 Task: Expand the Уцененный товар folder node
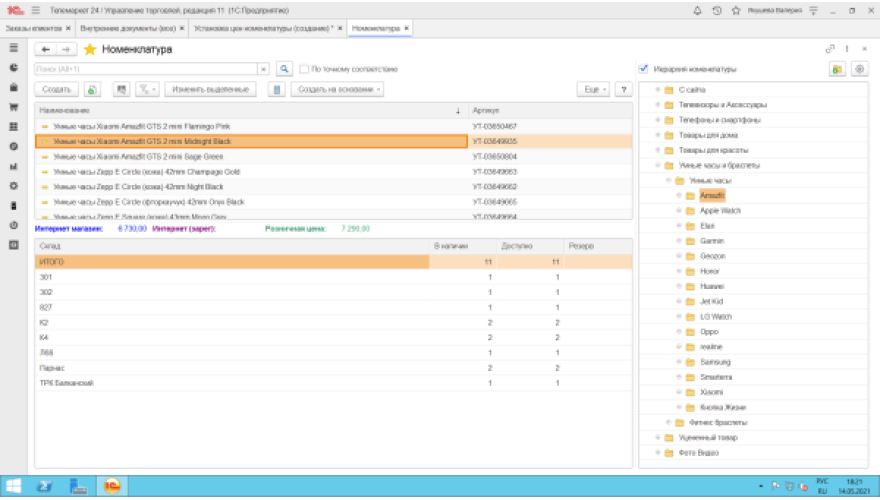[658, 438]
